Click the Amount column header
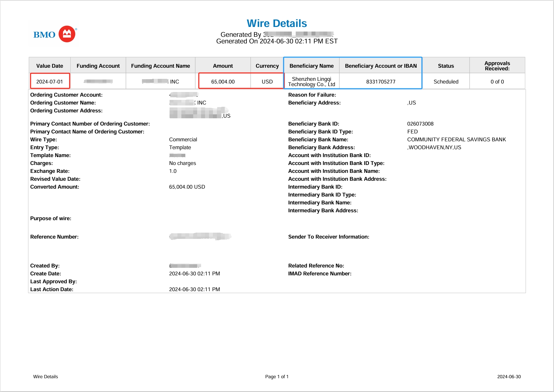 click(x=223, y=66)
